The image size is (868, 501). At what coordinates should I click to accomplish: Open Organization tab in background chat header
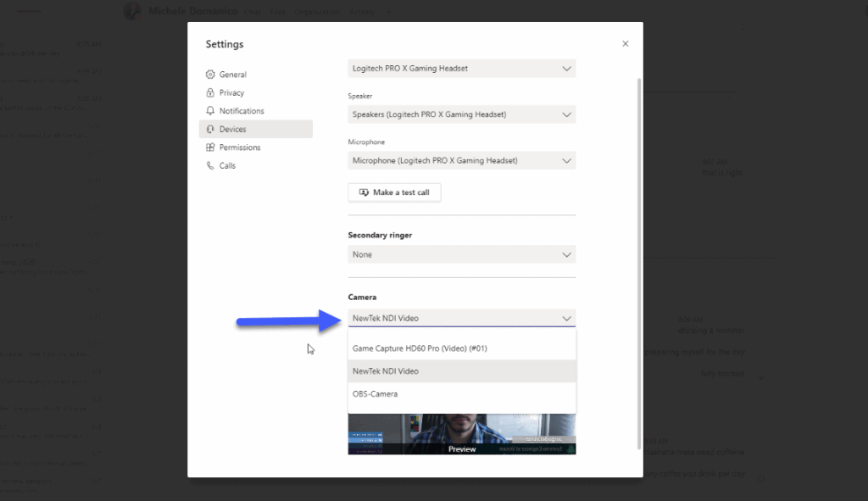pyautogui.click(x=317, y=12)
